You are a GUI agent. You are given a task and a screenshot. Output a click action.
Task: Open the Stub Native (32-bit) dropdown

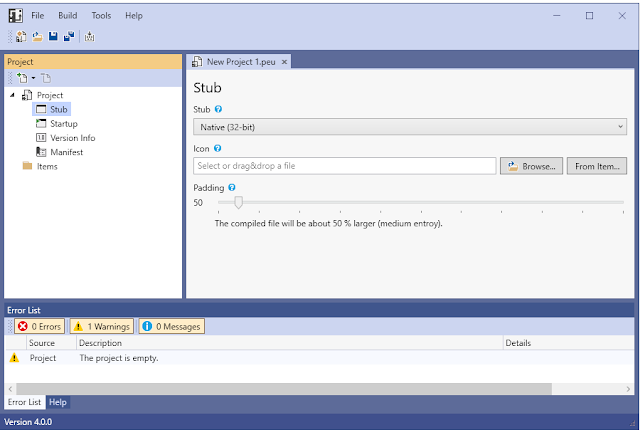[409, 126]
